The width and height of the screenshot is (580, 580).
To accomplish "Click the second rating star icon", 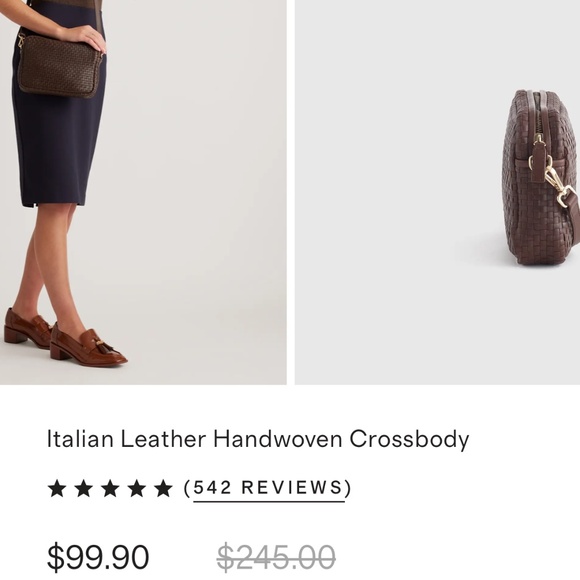I will 84,488.
